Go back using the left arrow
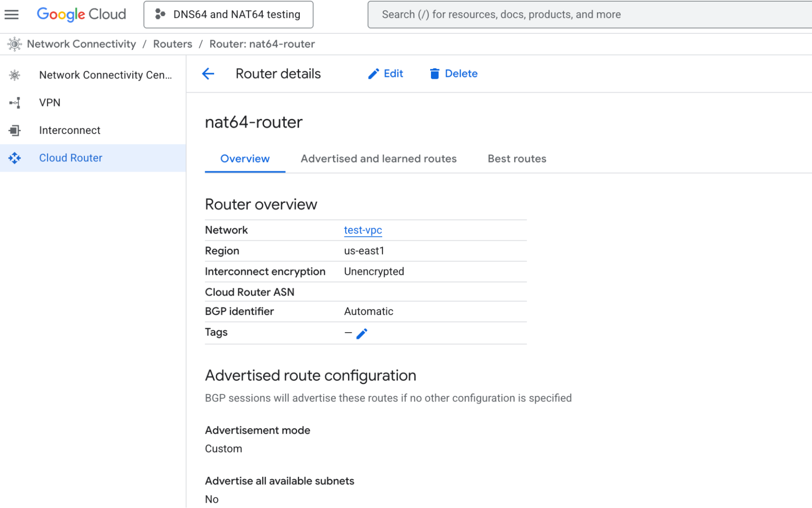This screenshot has width=812, height=508. pos(208,73)
